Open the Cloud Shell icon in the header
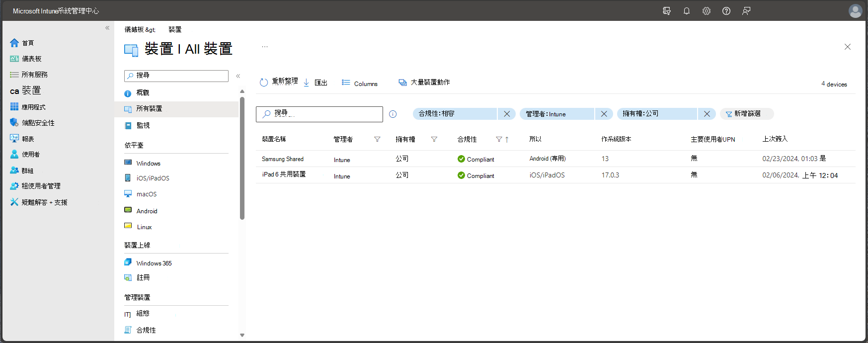 [667, 11]
